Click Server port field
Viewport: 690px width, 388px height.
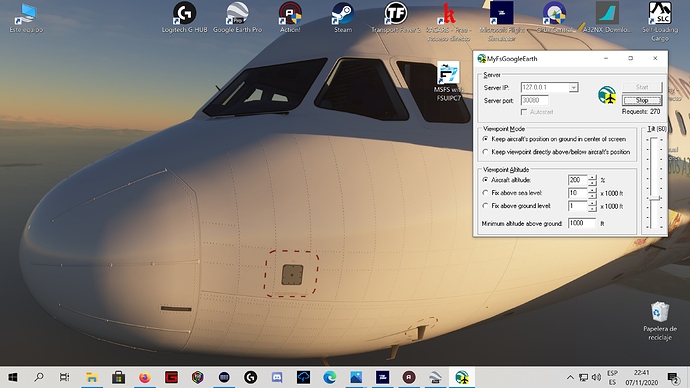click(x=535, y=100)
